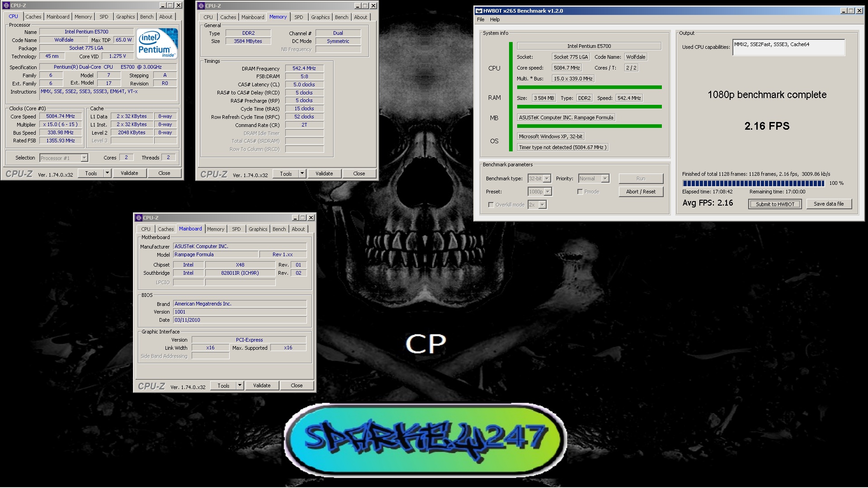Select Mainboard tab in CPU window
This screenshot has width=868, height=488.
tap(58, 17)
